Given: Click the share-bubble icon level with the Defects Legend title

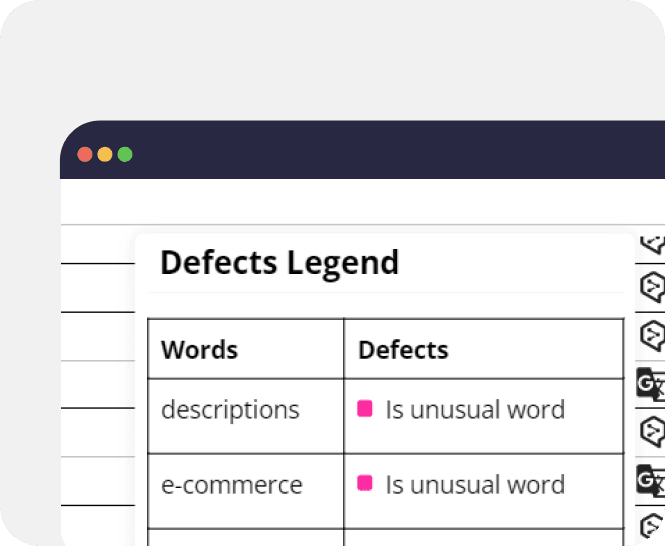Looking at the screenshot, I should (x=653, y=287).
